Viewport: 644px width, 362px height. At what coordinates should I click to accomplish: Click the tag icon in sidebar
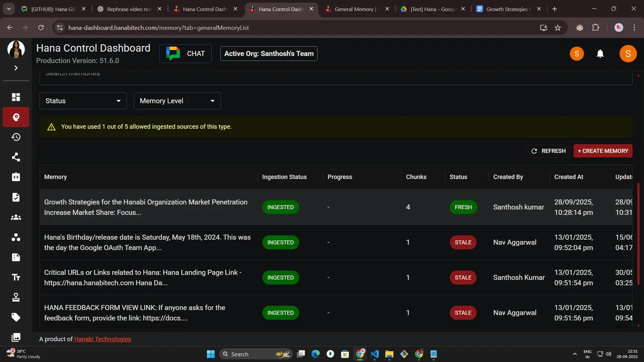[x=16, y=317]
